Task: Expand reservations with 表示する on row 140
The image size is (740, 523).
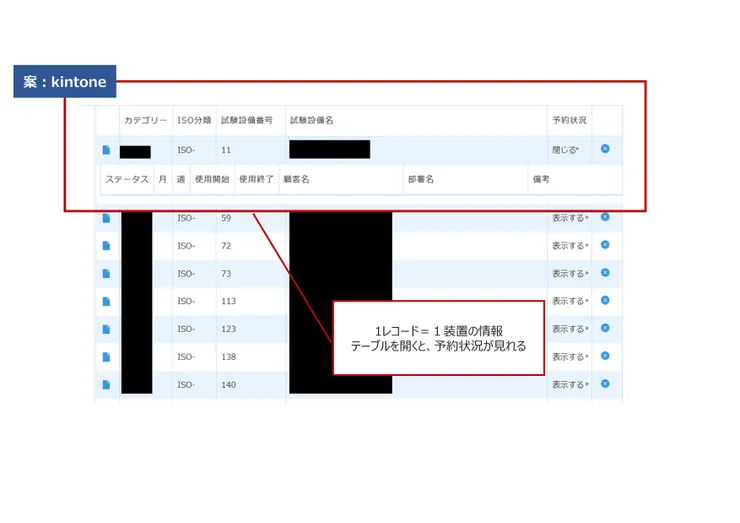Action: (x=569, y=385)
